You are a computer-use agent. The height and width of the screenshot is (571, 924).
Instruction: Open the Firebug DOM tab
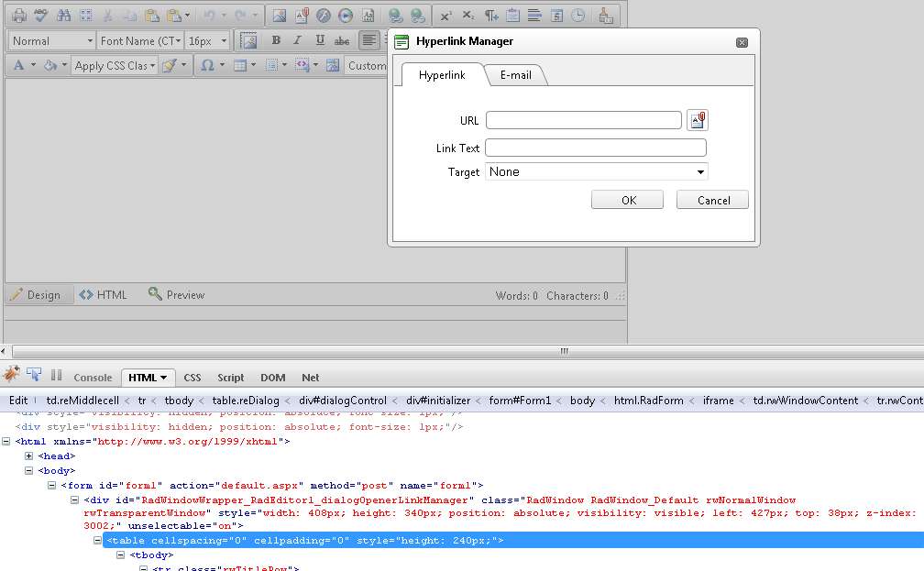(x=273, y=378)
